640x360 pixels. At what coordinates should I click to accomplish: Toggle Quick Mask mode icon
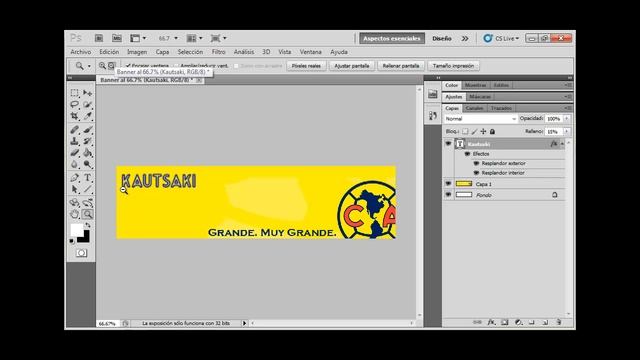pyautogui.click(x=81, y=253)
